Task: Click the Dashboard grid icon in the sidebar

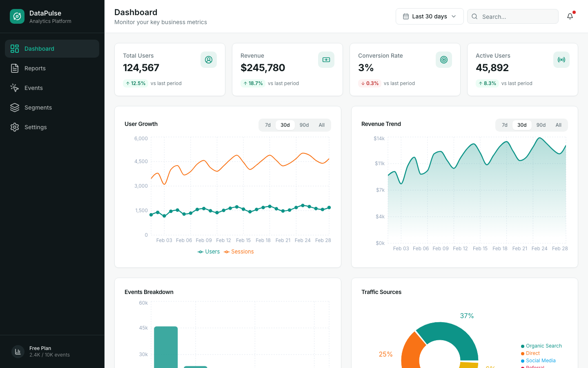Action: pyautogui.click(x=15, y=49)
